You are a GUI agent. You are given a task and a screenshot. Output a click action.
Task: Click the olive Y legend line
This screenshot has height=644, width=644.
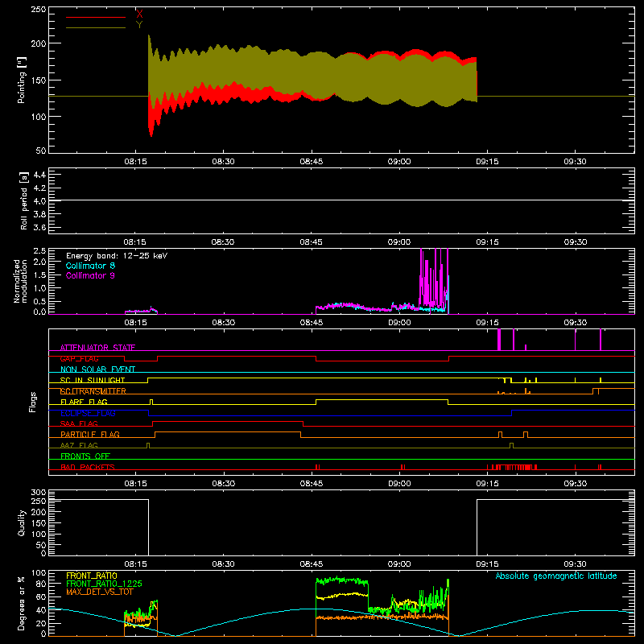pyautogui.click(x=96, y=27)
